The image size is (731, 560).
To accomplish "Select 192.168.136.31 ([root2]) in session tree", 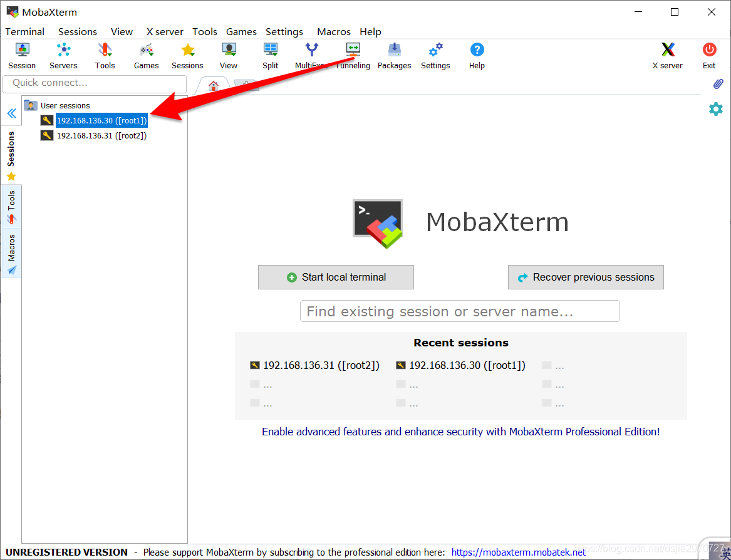I will (x=101, y=136).
